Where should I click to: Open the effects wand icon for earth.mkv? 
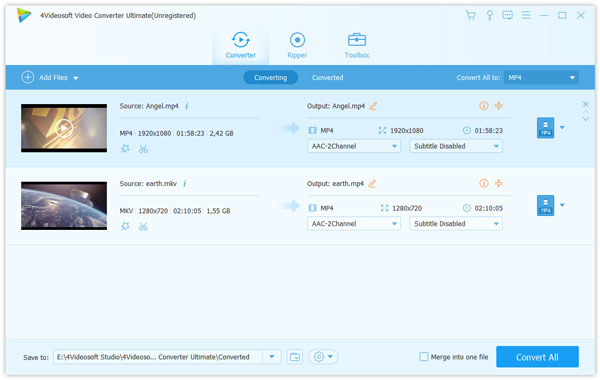(125, 226)
